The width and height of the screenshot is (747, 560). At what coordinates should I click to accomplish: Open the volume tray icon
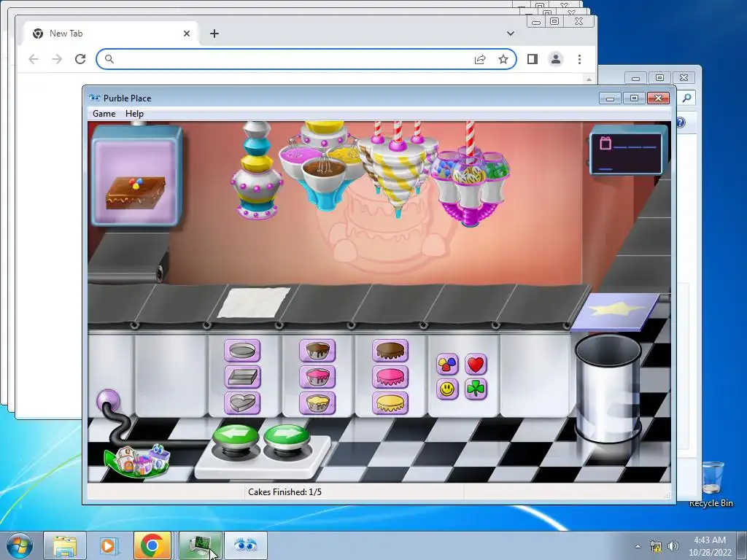(x=673, y=546)
